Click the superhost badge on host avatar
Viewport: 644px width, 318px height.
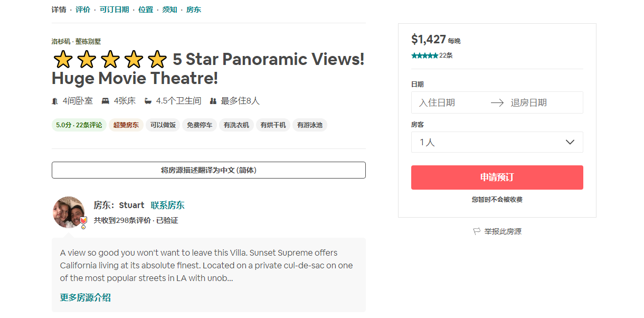(x=83, y=221)
